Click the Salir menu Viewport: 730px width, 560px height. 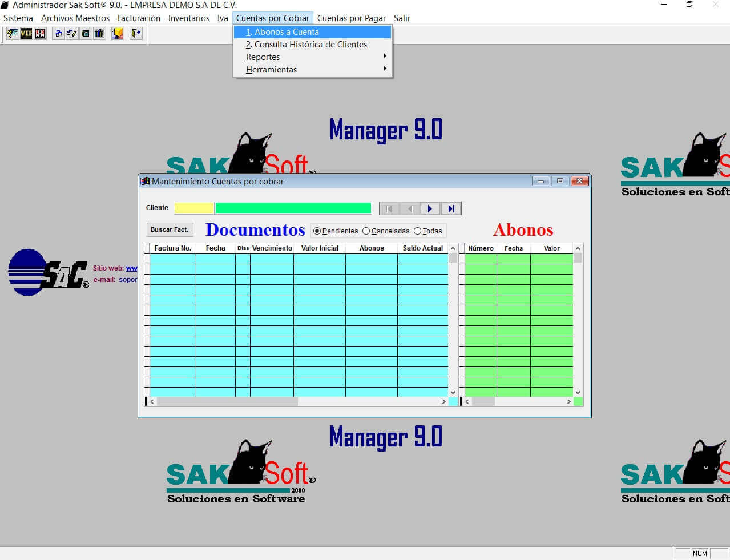click(x=402, y=18)
